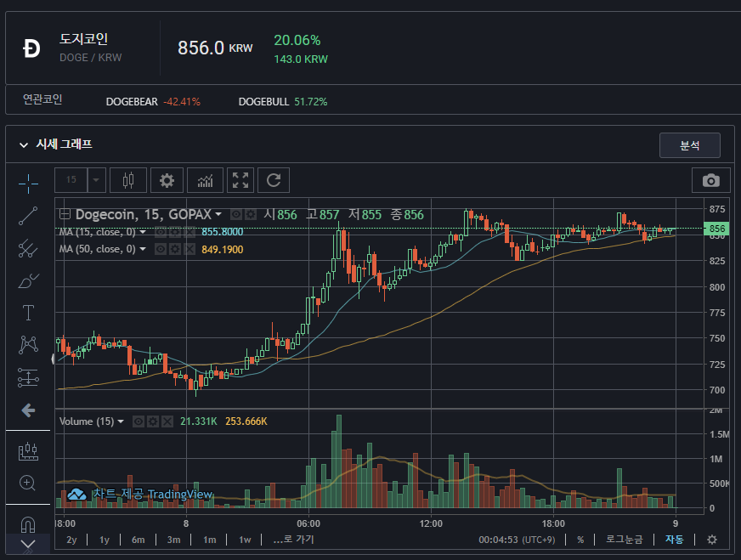Click the back arrow in sidebar
Image resolution: width=741 pixels, height=560 pixels.
click(28, 410)
